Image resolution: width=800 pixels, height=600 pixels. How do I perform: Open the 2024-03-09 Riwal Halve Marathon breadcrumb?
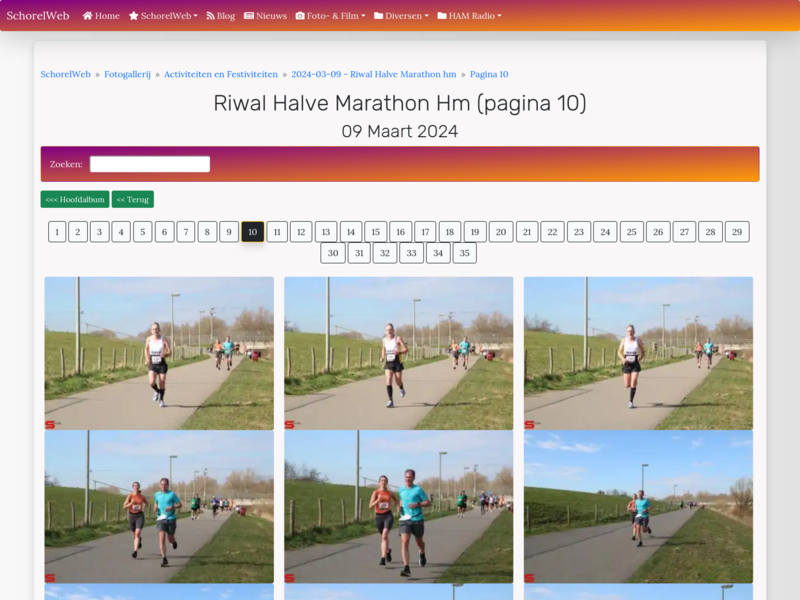pyautogui.click(x=374, y=74)
